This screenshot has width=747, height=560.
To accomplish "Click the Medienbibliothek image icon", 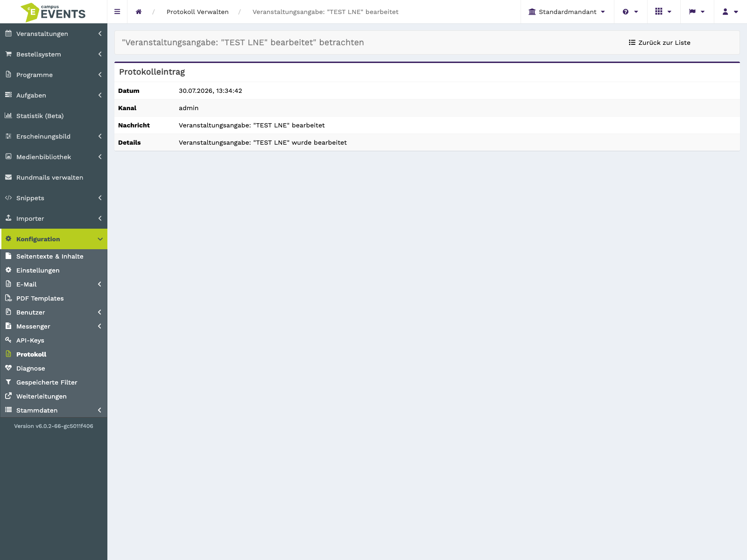I will pyautogui.click(x=8, y=156).
